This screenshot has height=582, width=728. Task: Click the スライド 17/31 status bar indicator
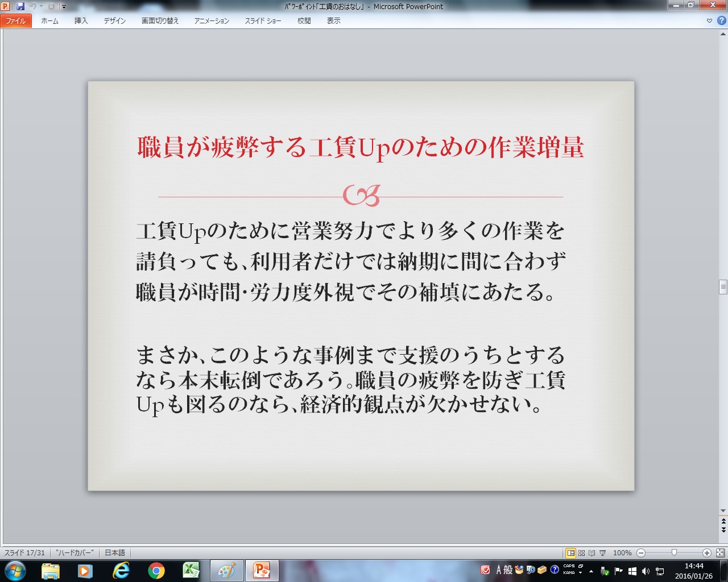(x=24, y=552)
